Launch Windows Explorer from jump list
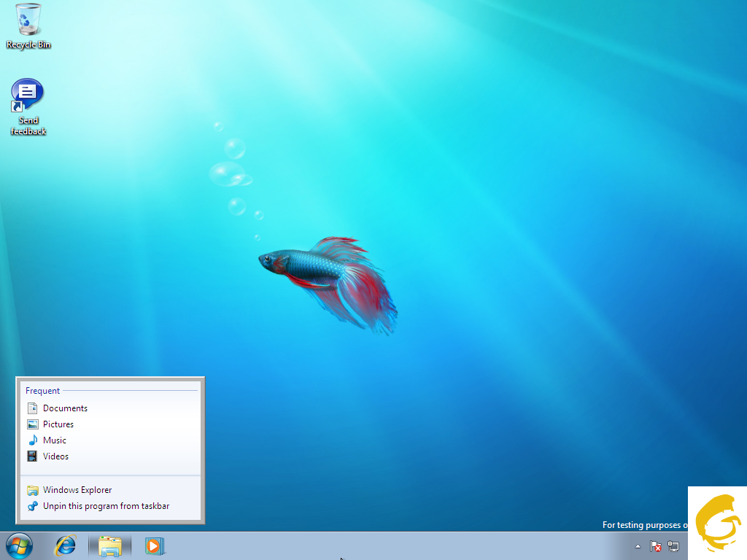Screen dimensions: 747x560 tap(77, 490)
